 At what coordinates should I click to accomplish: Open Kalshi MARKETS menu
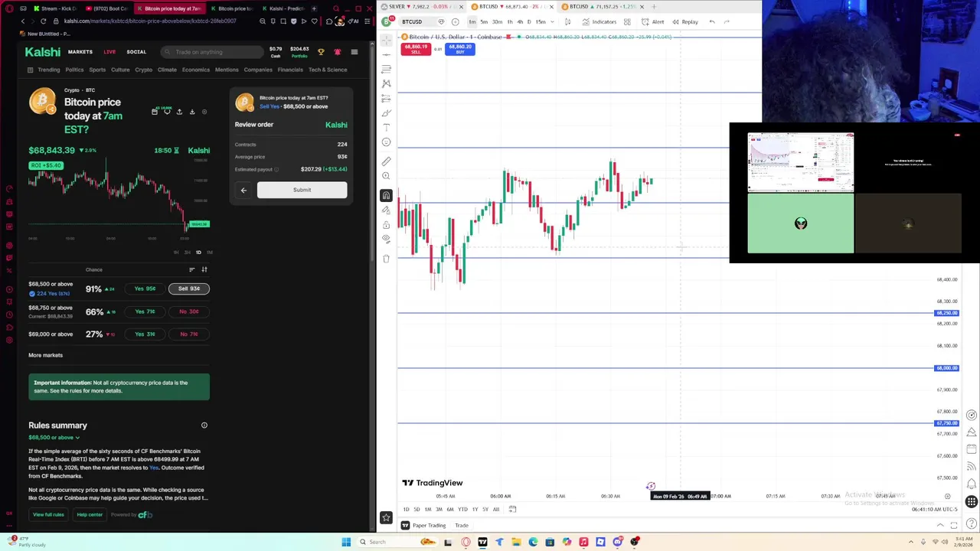tap(80, 52)
